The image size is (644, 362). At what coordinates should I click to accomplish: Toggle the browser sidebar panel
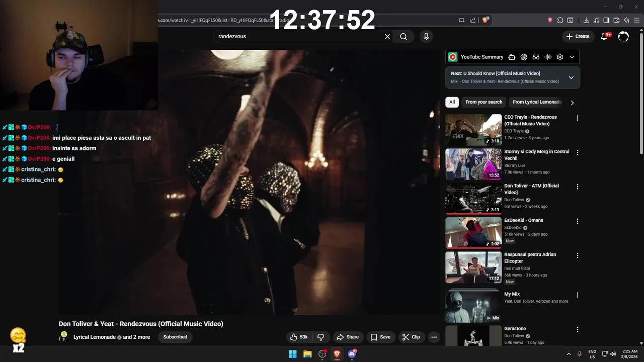606,20
